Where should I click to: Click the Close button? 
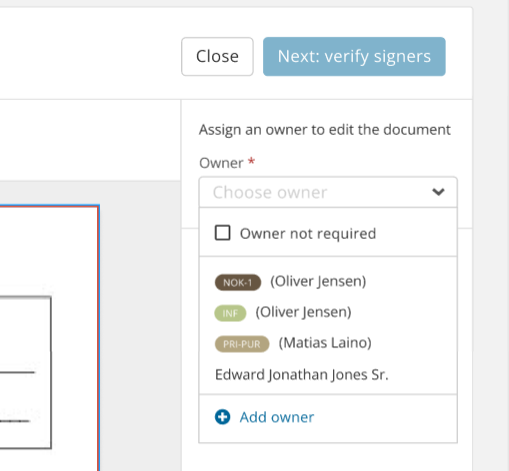(x=217, y=56)
